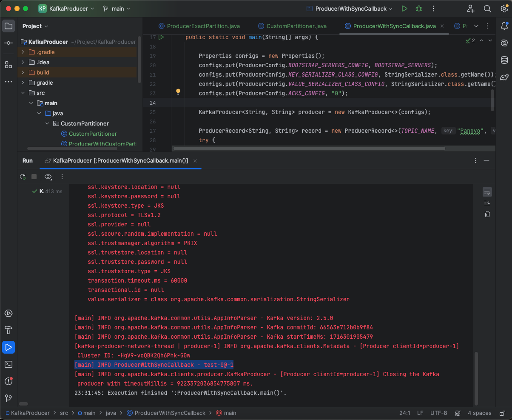Image resolution: width=512 pixels, height=420 pixels.
Task: Switch to ProducerExactPartition.java tab
Action: [200, 26]
